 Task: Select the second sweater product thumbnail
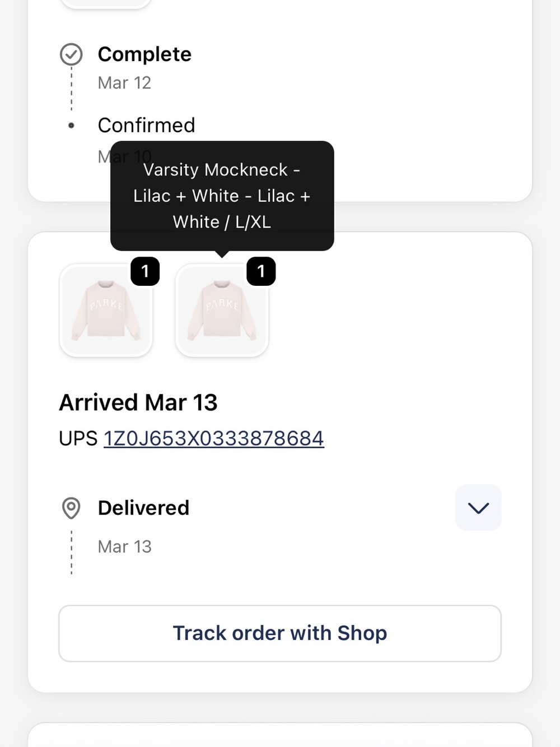(222, 310)
